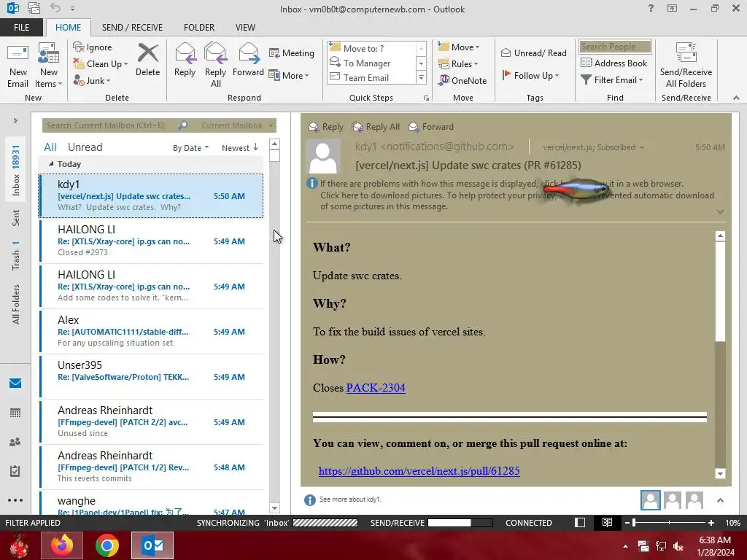Open the New Items menu
747x560 pixels.
coord(49,65)
